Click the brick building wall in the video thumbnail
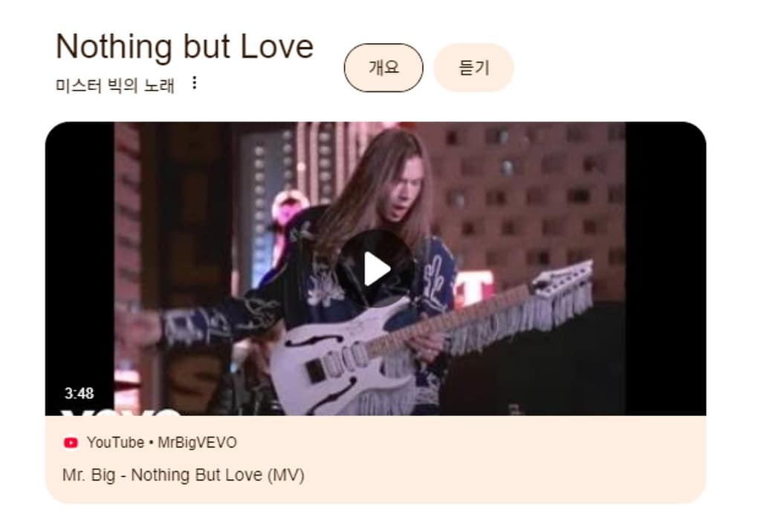Screen dimensions: 761x532 [x=529, y=204]
